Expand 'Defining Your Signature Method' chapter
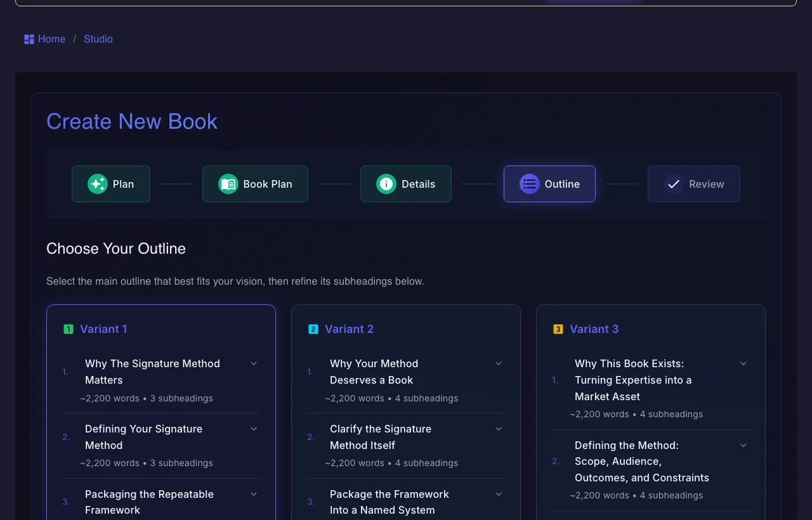The width and height of the screenshot is (812, 520). 254,429
